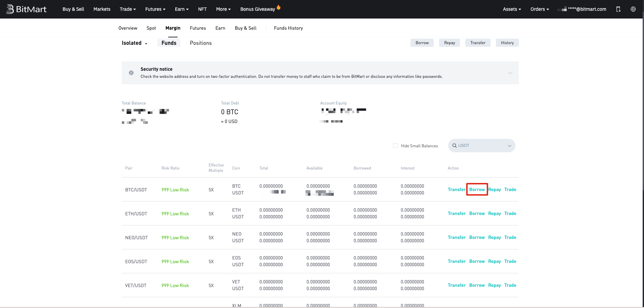Open the Futures dropdown in top navigation
The width and height of the screenshot is (644, 308).
click(x=155, y=9)
